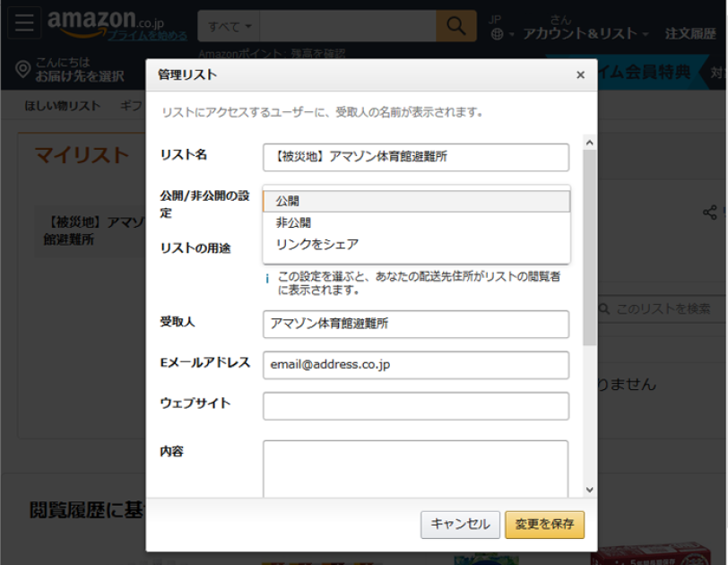Viewport: 728px width, 565px height.
Task: Click the Eメールアドレス field
Action: (x=415, y=365)
